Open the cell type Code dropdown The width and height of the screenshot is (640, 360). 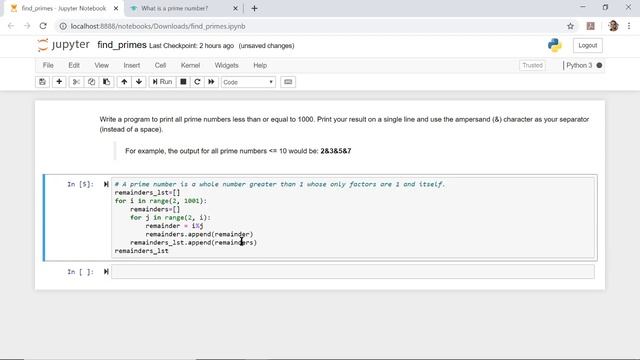pos(248,82)
